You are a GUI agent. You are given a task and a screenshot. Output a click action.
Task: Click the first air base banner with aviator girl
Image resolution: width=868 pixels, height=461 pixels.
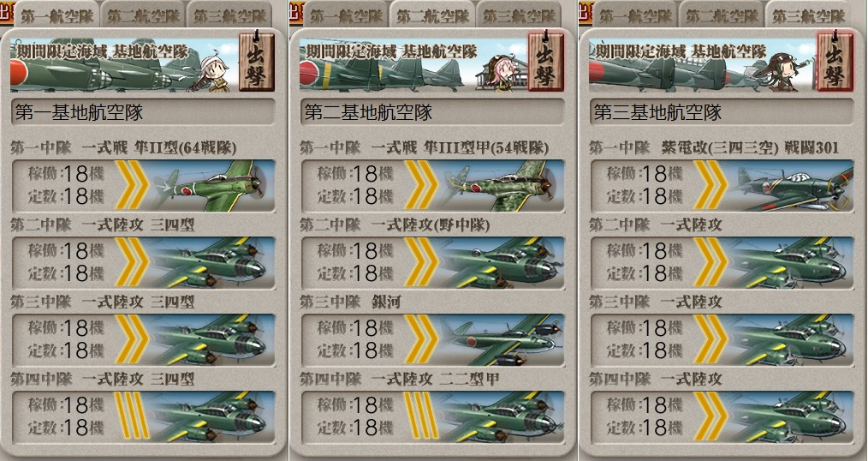125,63
